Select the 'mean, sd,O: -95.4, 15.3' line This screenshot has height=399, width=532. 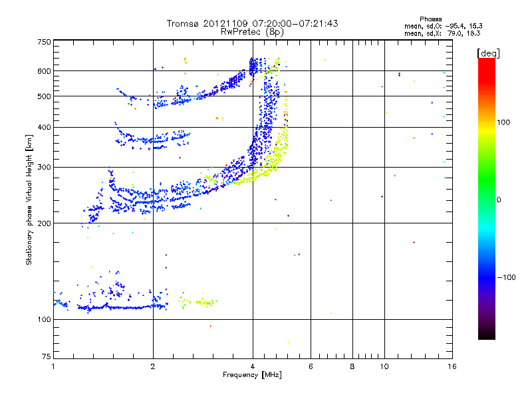pos(443,26)
